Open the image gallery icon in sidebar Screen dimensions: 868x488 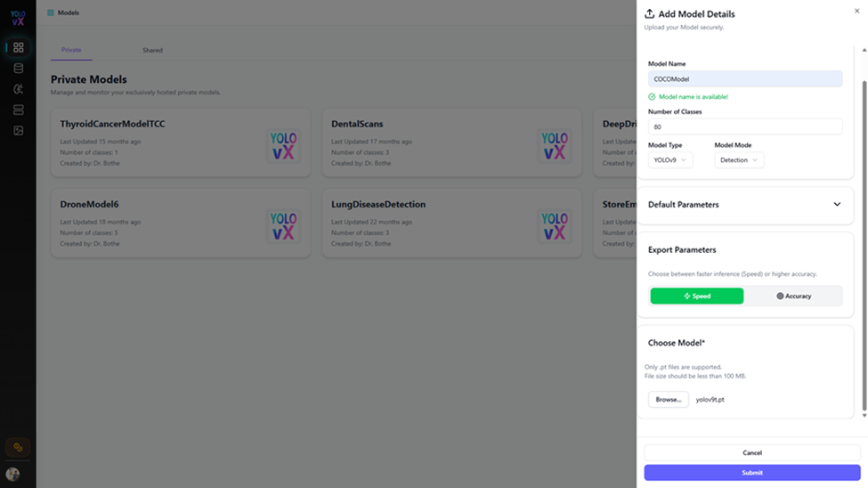click(19, 131)
